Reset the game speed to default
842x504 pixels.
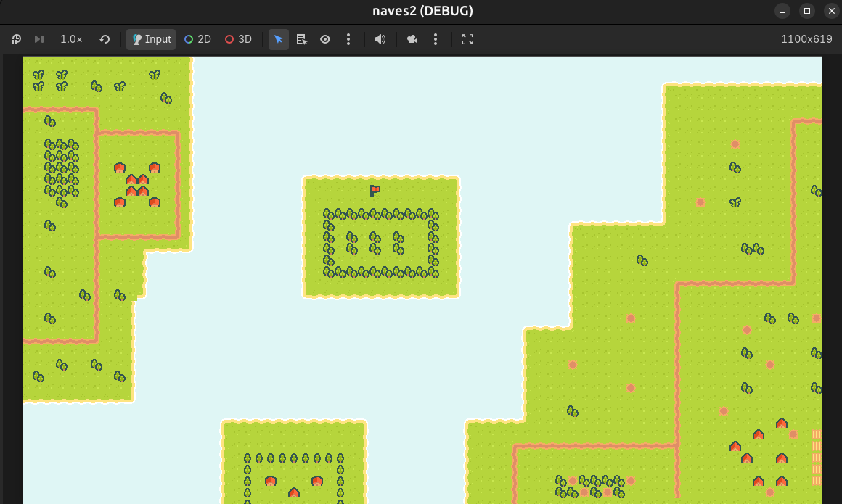coord(105,39)
